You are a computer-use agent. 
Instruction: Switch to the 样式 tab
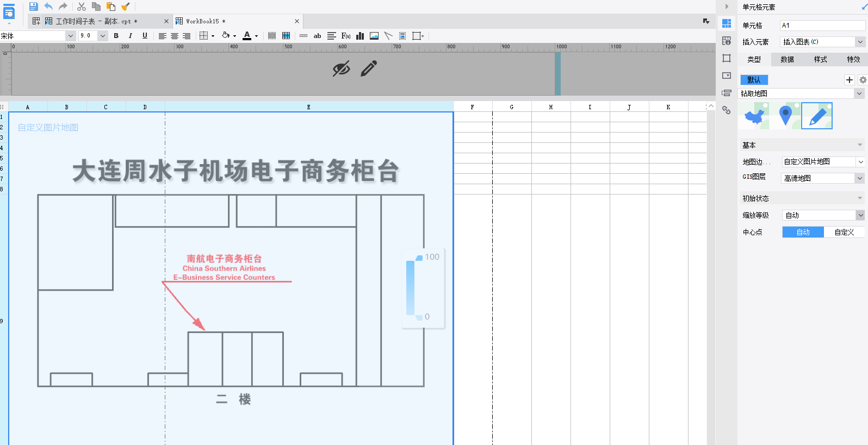821,59
